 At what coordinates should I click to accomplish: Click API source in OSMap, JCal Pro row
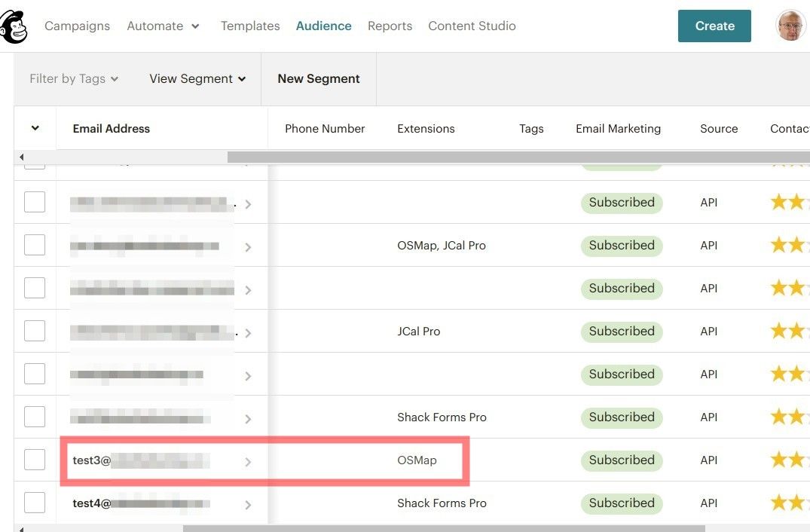coord(709,246)
